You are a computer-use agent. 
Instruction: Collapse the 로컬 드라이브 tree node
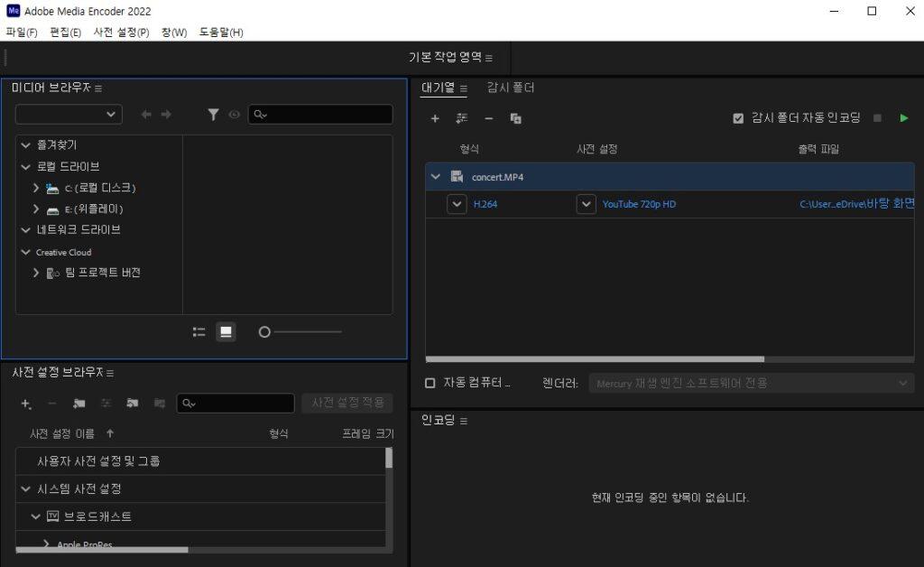(25, 167)
